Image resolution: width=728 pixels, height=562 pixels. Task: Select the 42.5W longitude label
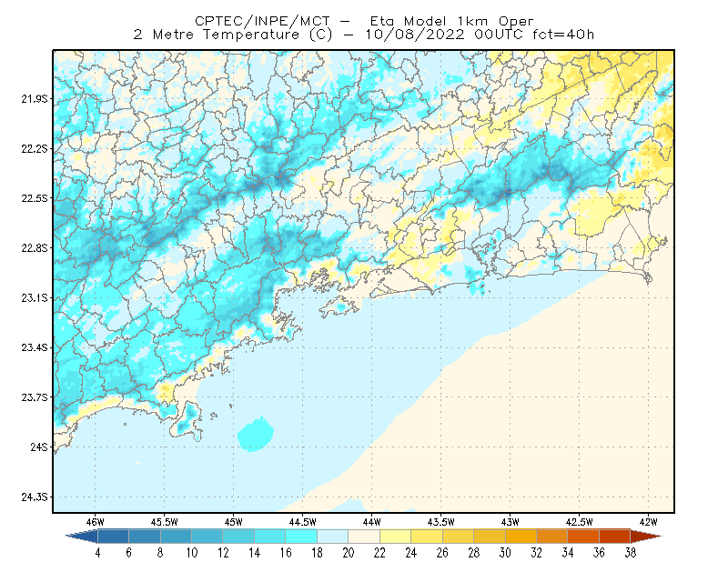pos(580,522)
